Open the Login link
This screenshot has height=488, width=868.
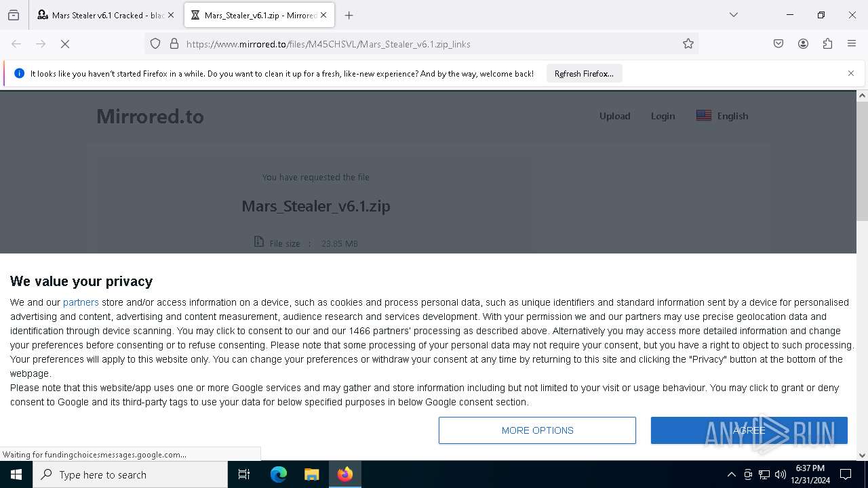click(x=663, y=116)
